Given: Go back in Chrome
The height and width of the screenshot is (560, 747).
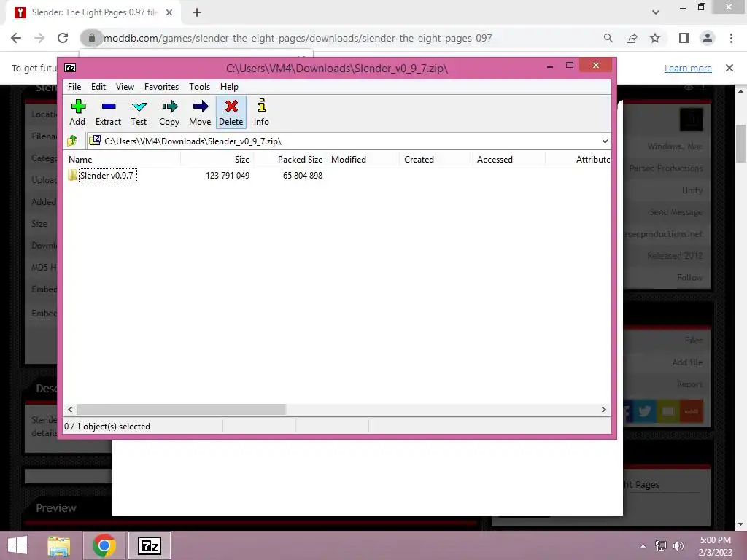Looking at the screenshot, I should tap(16, 38).
